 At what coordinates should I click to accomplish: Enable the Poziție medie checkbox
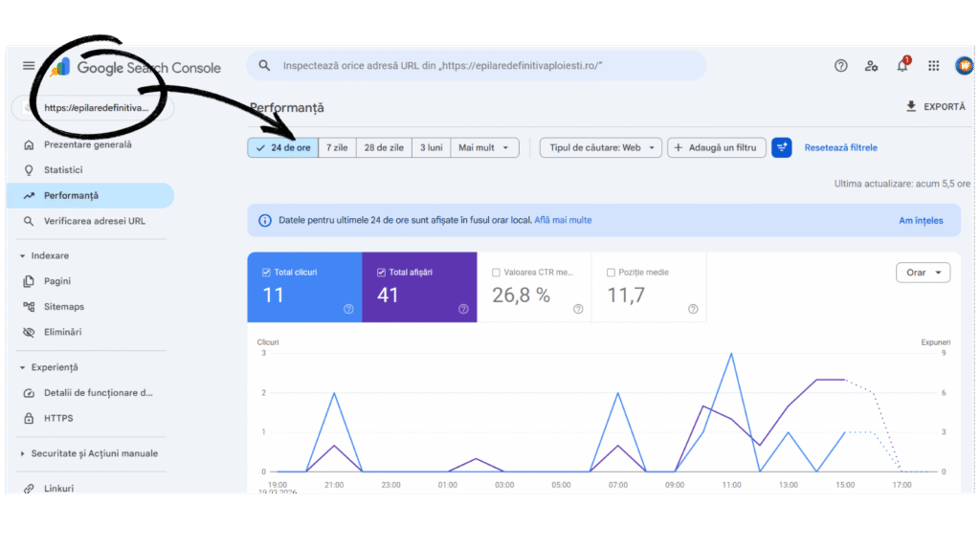pyautogui.click(x=611, y=273)
